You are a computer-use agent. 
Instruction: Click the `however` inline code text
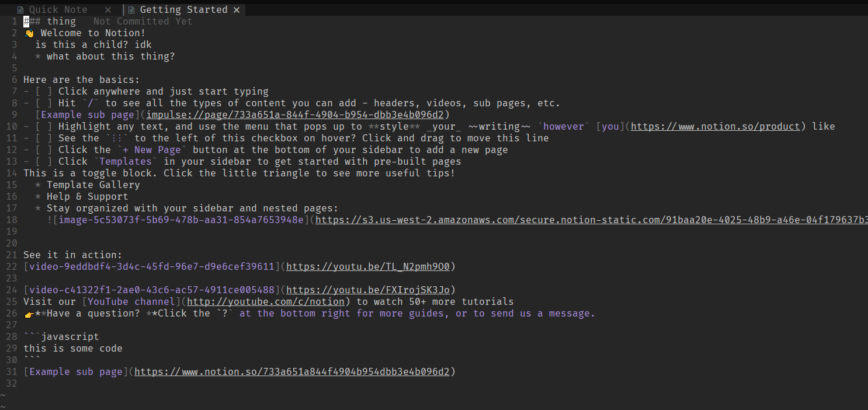point(564,127)
